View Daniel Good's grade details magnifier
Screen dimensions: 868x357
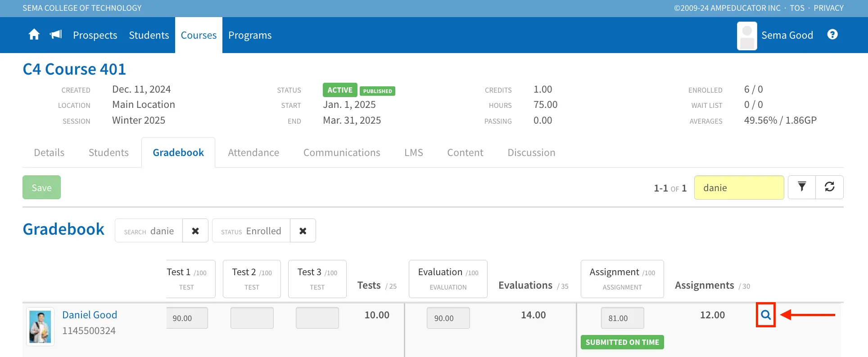(x=765, y=315)
